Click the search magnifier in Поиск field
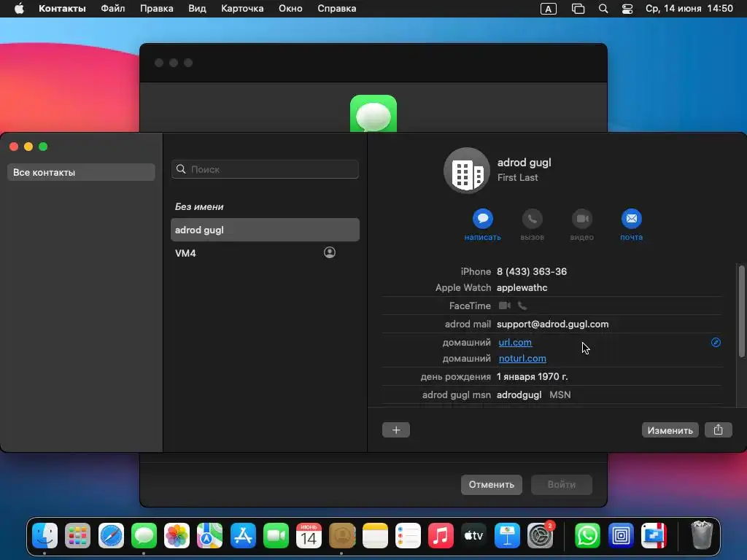This screenshot has width=747, height=560. pyautogui.click(x=181, y=169)
